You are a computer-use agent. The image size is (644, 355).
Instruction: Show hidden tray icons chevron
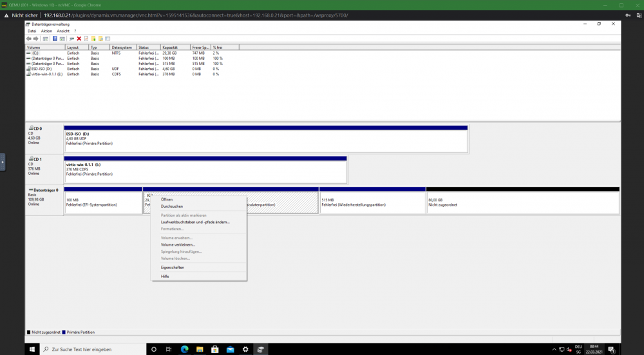(x=554, y=349)
